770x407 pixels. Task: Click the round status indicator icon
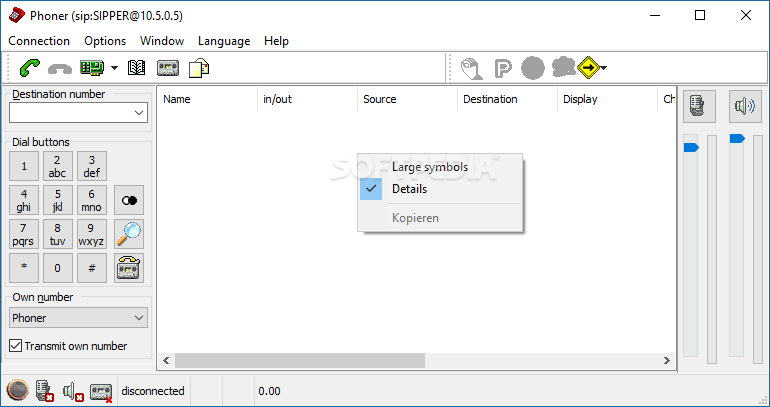[18, 390]
